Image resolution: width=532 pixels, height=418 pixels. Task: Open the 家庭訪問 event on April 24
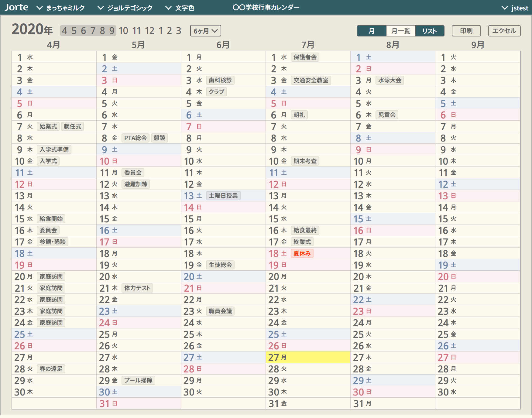pos(51,323)
